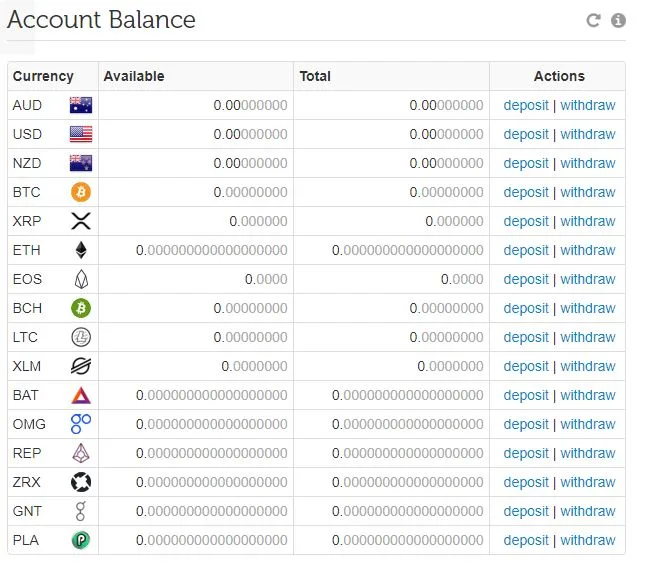This screenshot has height=578, width=648.
Task: Click the info icon in the header
Action: 618,20
